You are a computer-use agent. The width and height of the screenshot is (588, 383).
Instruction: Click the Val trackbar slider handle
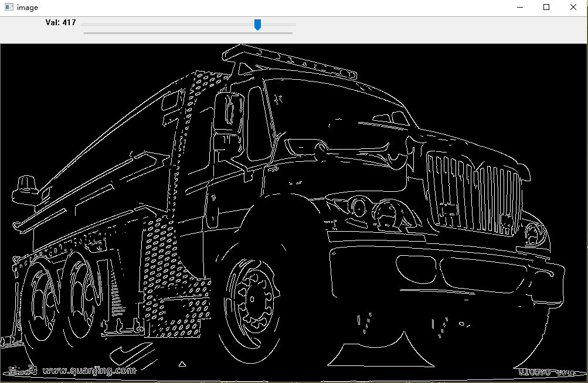pyautogui.click(x=257, y=25)
